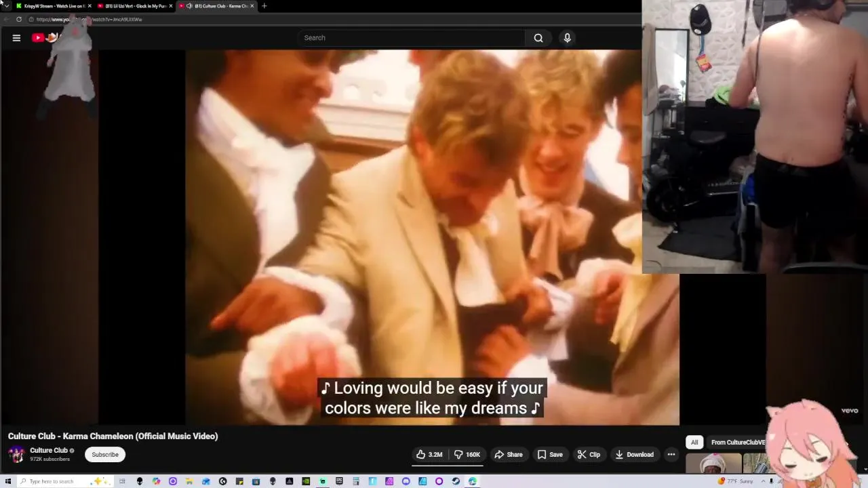The height and width of the screenshot is (488, 868).
Task: Open a new browser tab
Action: (x=264, y=6)
